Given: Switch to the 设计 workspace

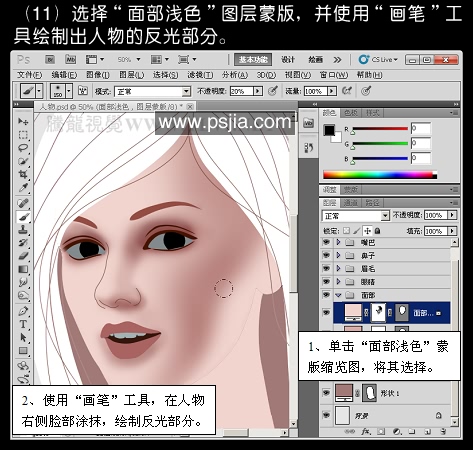Looking at the screenshot, I should (288, 60).
